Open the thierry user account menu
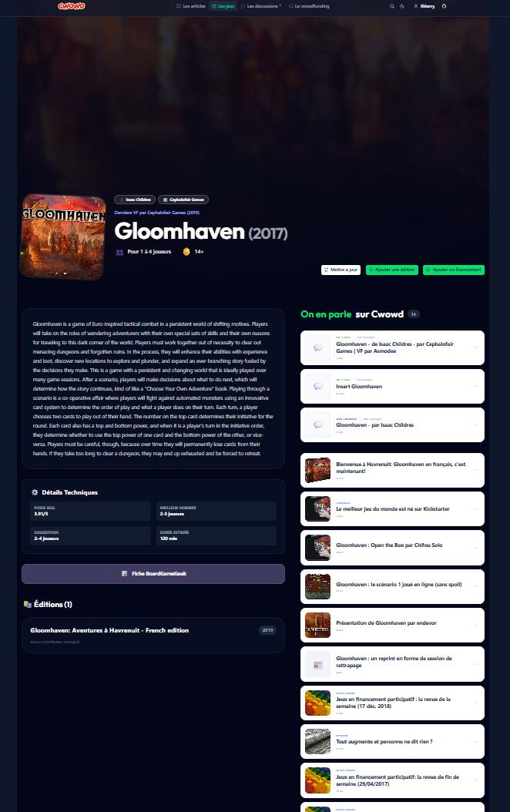Image resolution: width=510 pixels, height=812 pixels. 424,6
